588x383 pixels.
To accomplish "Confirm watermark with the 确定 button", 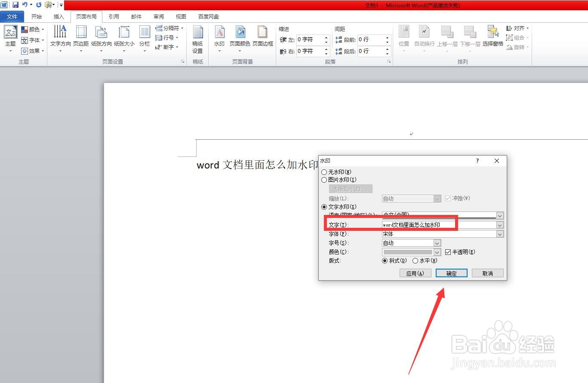I will 451,273.
